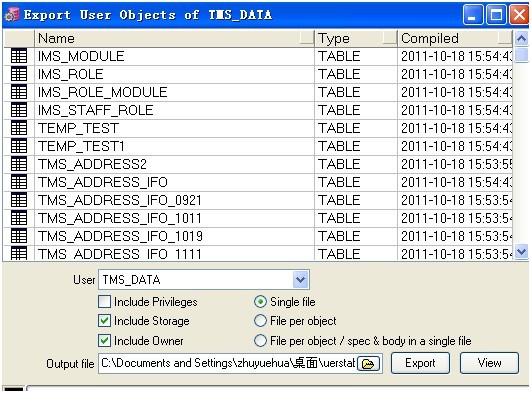Select the IMS_MODULE table icon
The image size is (531, 393).
pyautogui.click(x=19, y=56)
